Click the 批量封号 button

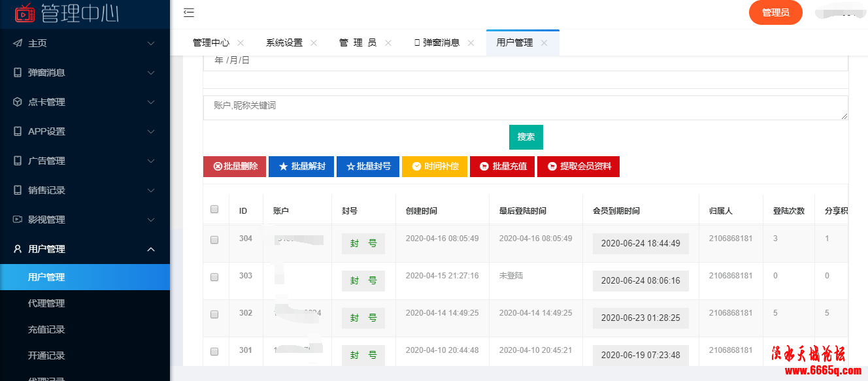(368, 167)
